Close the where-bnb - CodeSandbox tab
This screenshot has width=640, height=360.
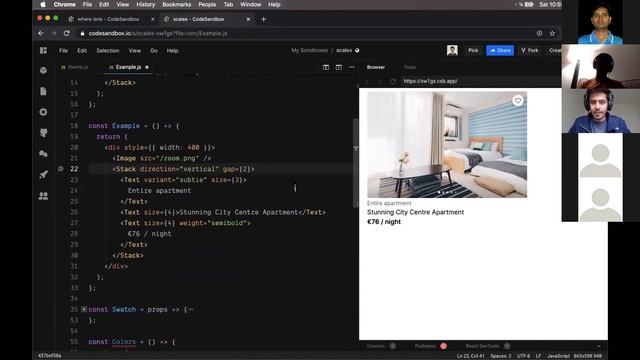(x=153, y=19)
